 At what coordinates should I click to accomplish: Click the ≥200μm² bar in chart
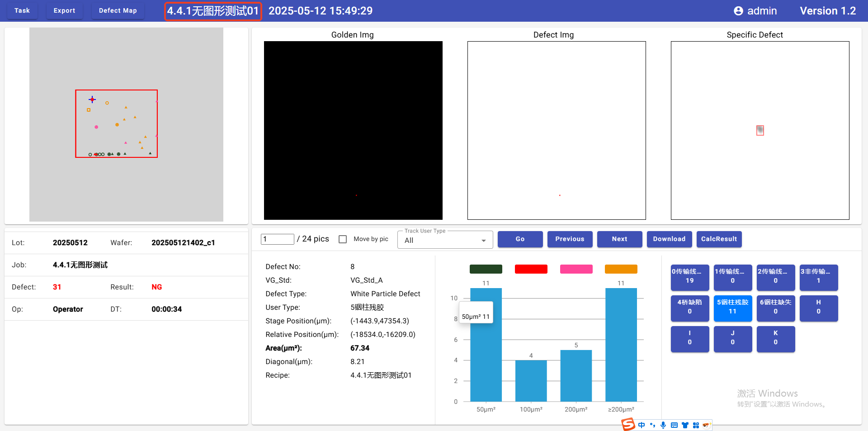tap(621, 344)
